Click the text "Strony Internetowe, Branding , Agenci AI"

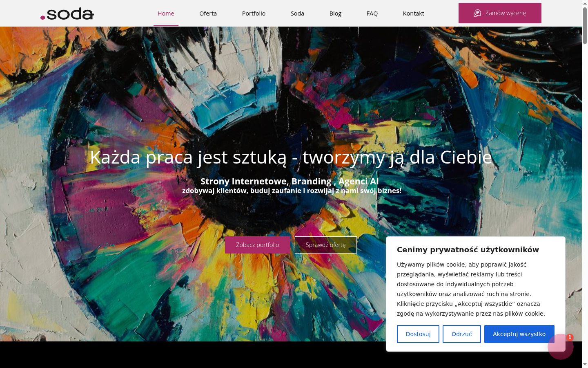tap(290, 181)
